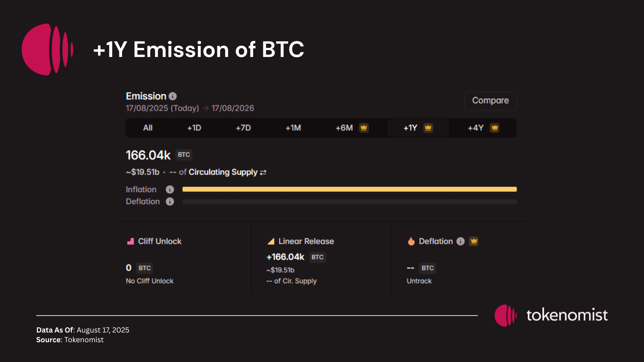
Task: Click the tokenomist logo at bottom right
Action: pos(551,315)
